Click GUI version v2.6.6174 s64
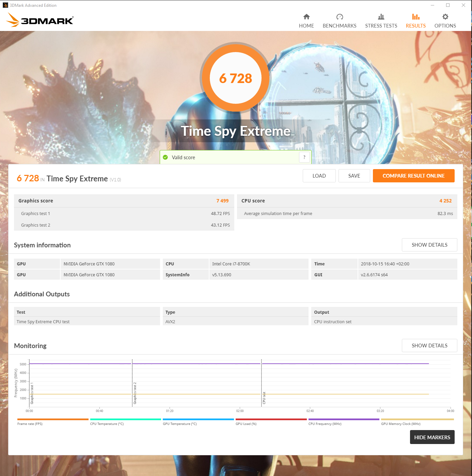472x476 pixels. coord(407,275)
